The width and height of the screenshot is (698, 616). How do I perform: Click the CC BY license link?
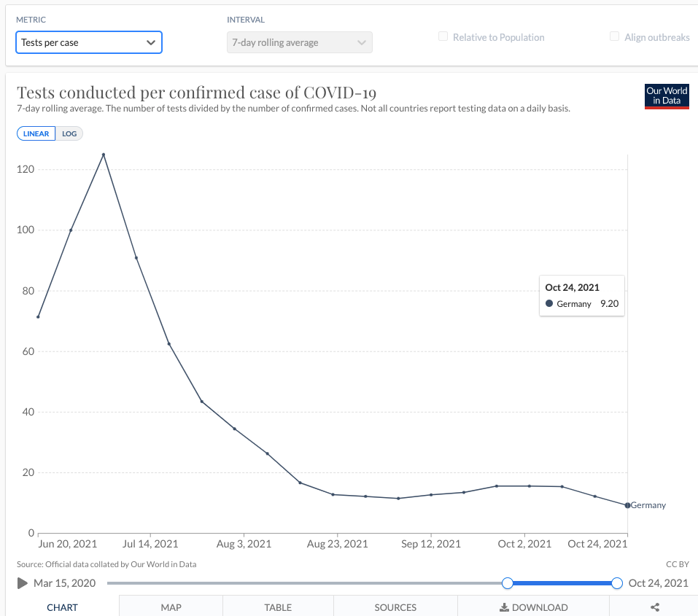click(x=677, y=564)
